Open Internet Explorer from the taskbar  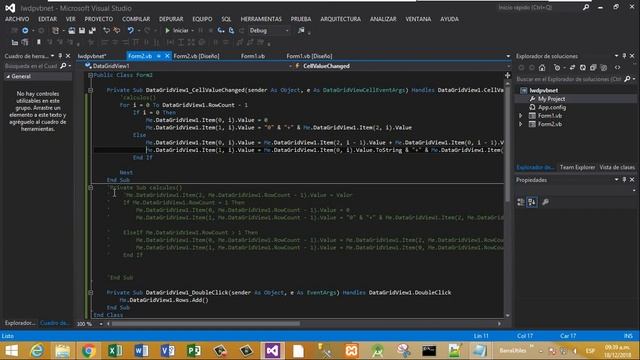(x=37, y=351)
